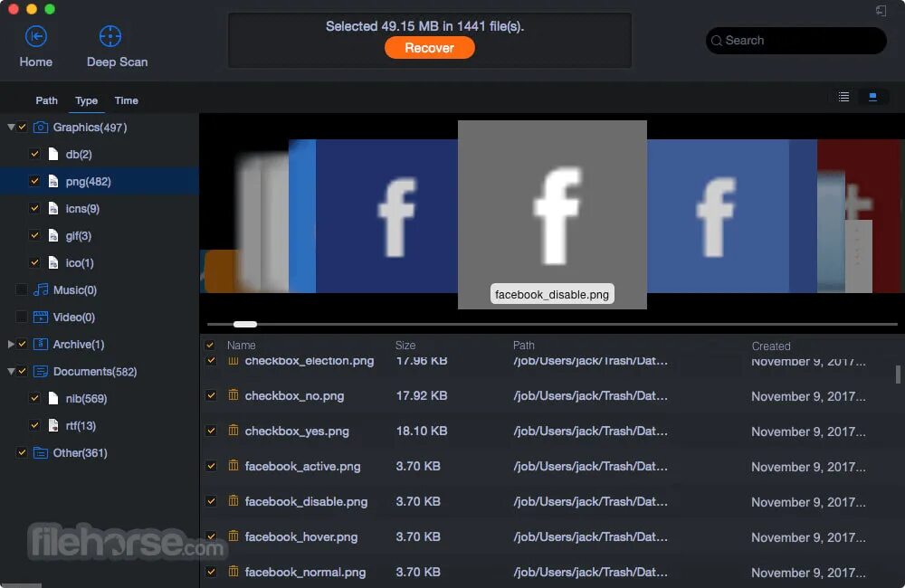Click trash icon beside facebook_active.png

click(233, 466)
